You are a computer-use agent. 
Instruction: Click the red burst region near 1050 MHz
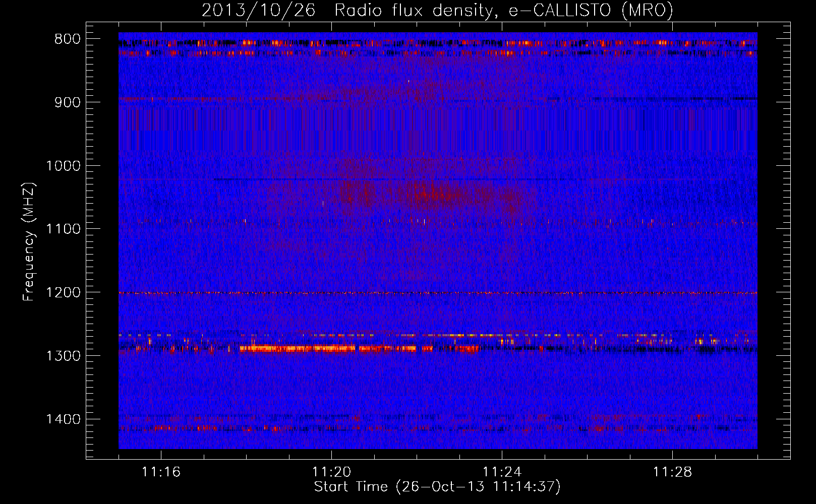434,196
